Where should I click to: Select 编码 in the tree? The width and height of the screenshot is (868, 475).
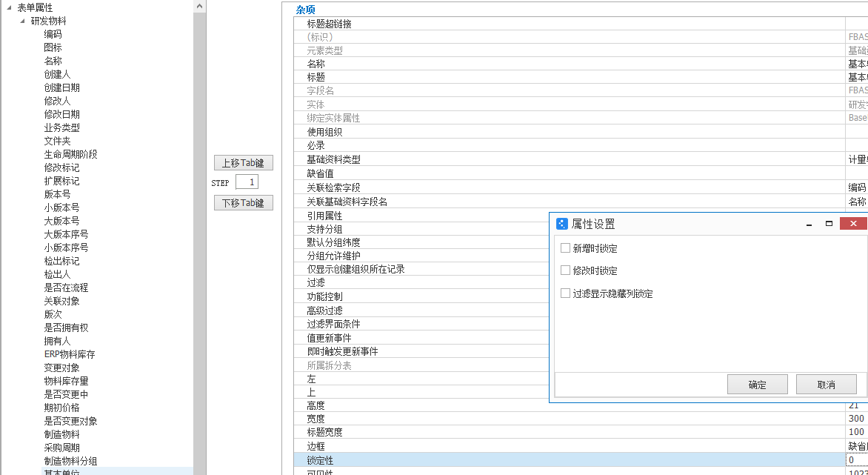coord(53,34)
